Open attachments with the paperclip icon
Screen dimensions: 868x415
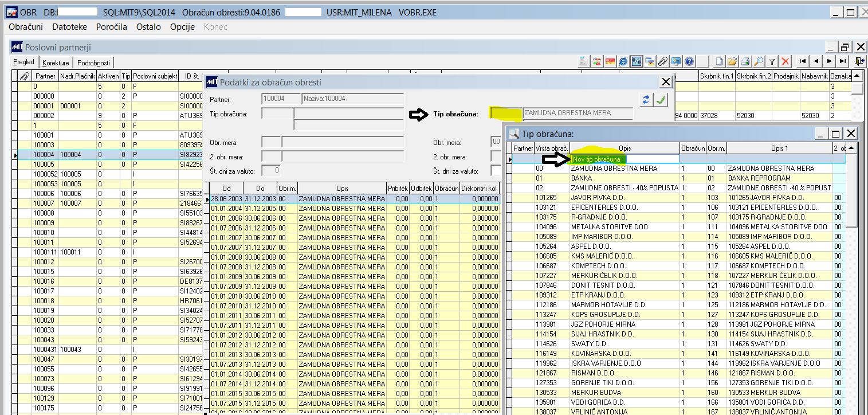coord(663,61)
